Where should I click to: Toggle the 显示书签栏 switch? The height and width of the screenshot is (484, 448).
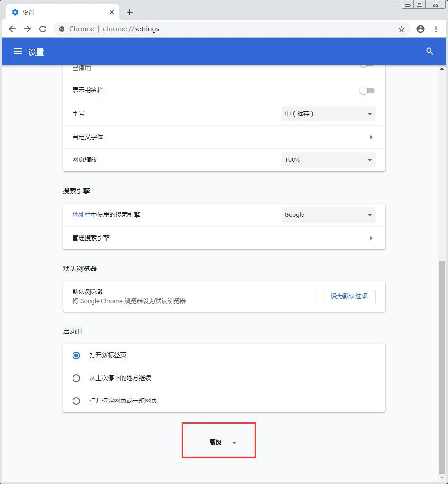click(x=367, y=91)
